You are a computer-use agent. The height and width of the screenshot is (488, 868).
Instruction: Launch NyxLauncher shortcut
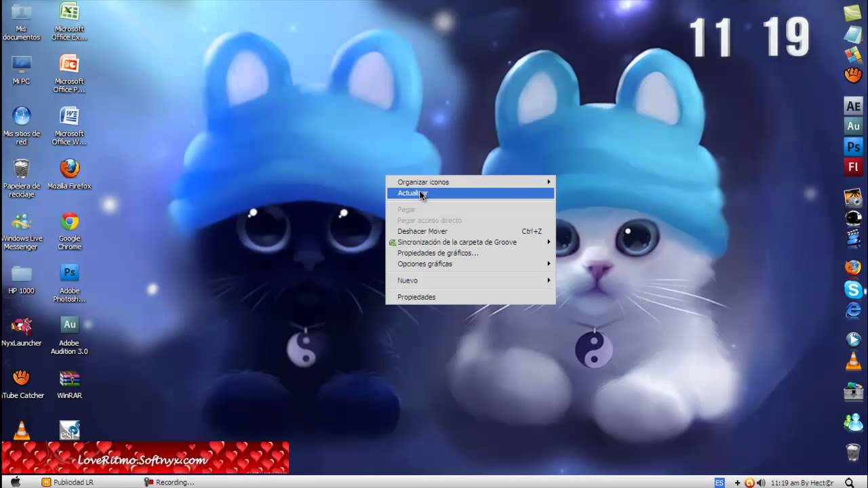point(22,332)
